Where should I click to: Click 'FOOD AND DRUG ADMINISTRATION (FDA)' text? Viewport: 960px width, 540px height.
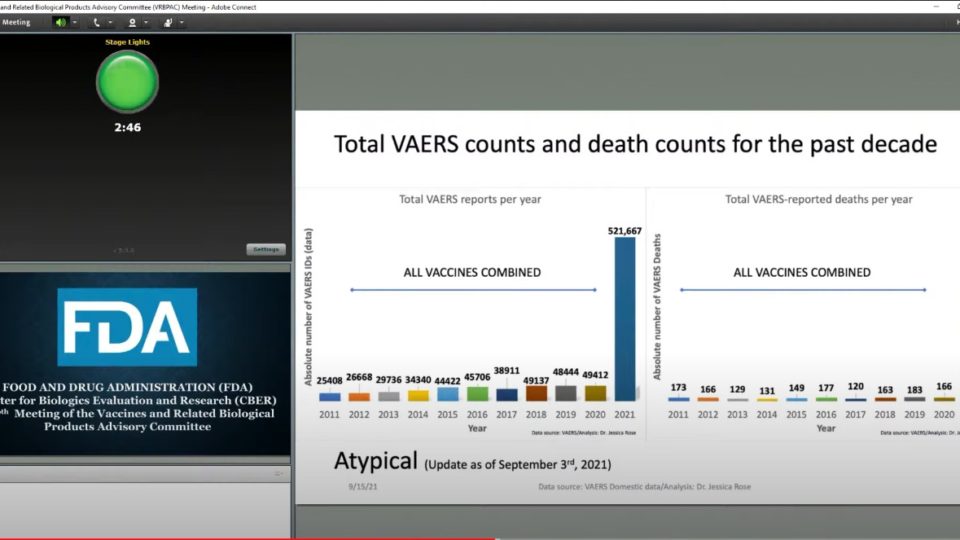click(127, 387)
